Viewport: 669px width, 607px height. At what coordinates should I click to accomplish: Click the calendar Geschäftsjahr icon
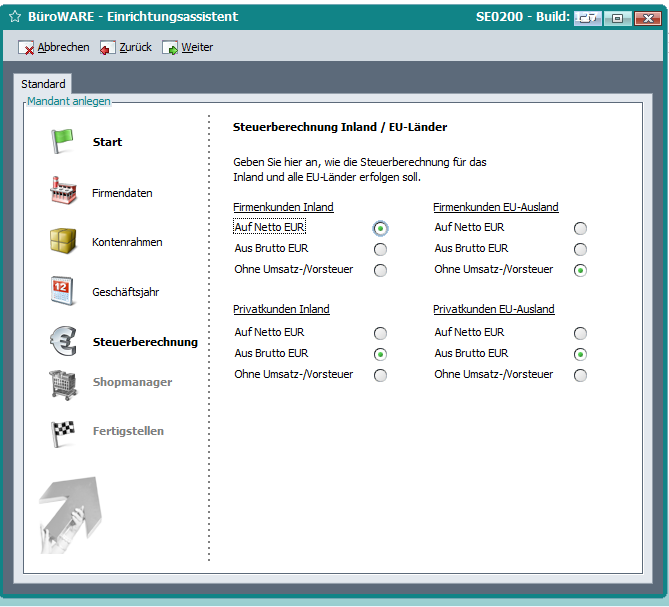tap(63, 291)
